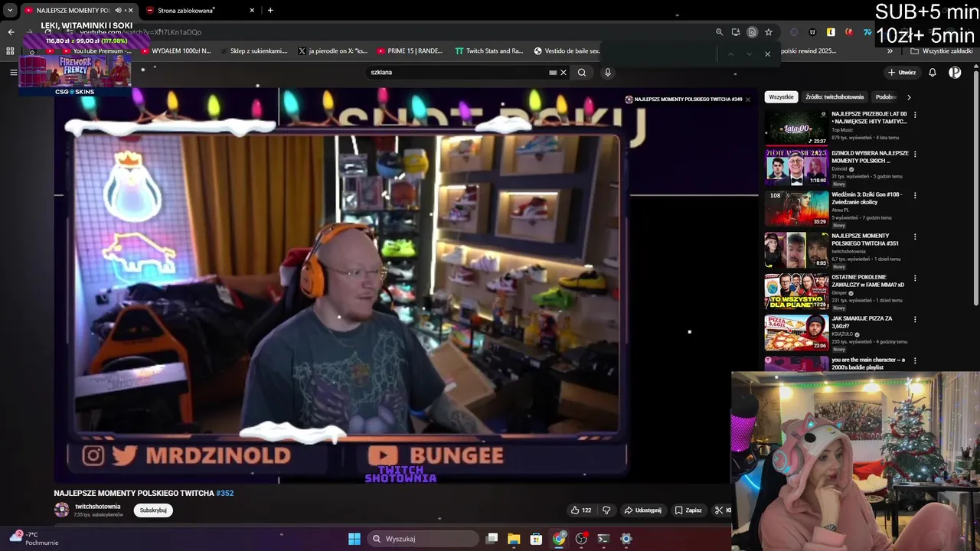The image size is (980, 551).
Task: Open the 'Twitch Stats and Ra...' bookmark
Action: coord(488,51)
